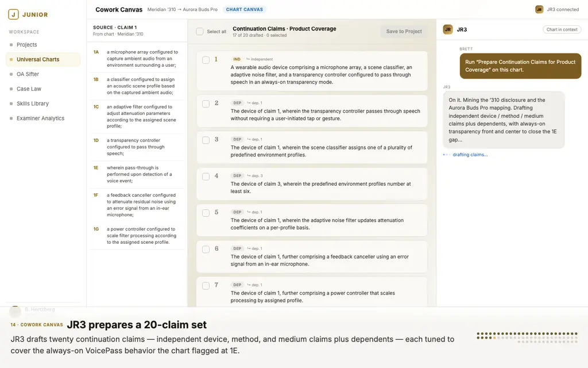Click the 'SOURCE · CLAIM 1' header

point(115,28)
